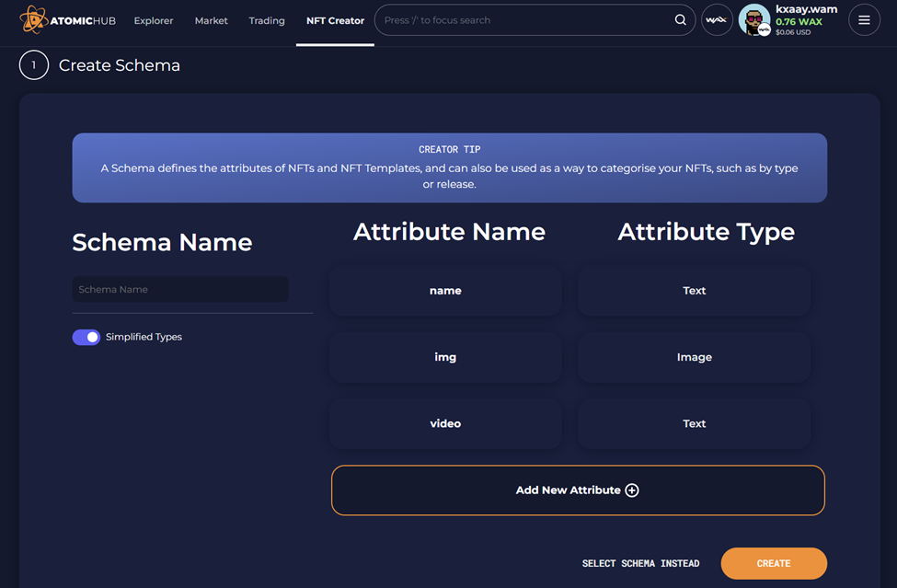The width and height of the screenshot is (897, 588).
Task: Click the kxaay.wam profile avatar
Action: point(753,19)
